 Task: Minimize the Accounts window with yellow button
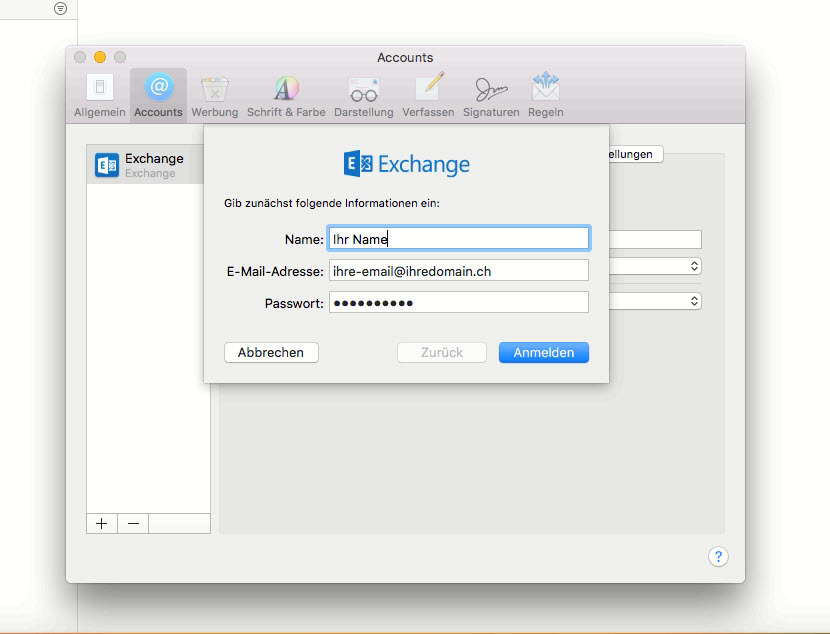(100, 57)
